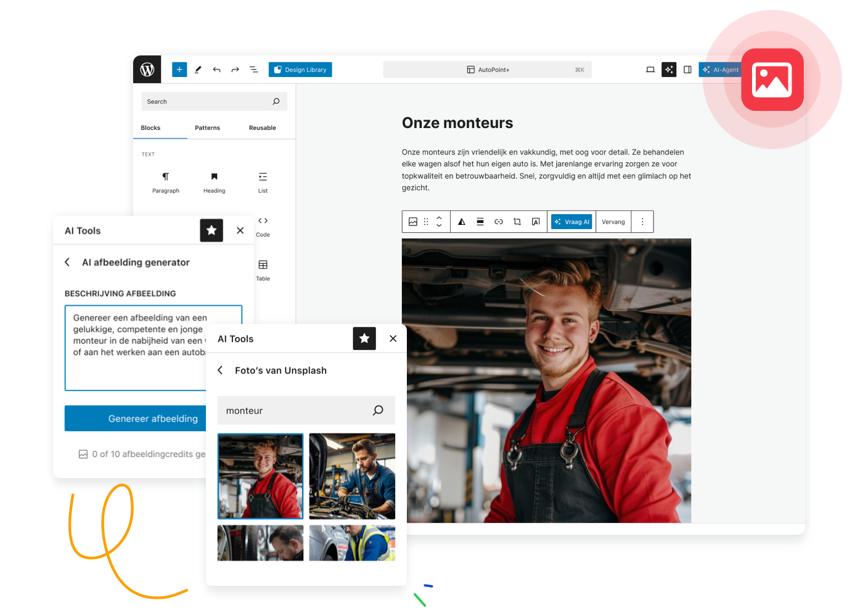863x616 pixels.
Task: Select the blue-overalls mechanic Unsplash thumbnail
Action: (x=352, y=476)
